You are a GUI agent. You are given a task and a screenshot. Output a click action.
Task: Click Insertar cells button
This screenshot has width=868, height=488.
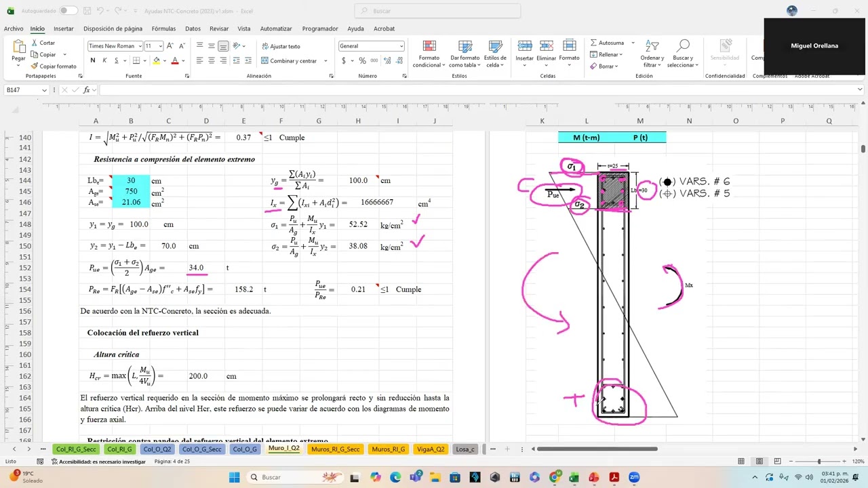tap(524, 54)
